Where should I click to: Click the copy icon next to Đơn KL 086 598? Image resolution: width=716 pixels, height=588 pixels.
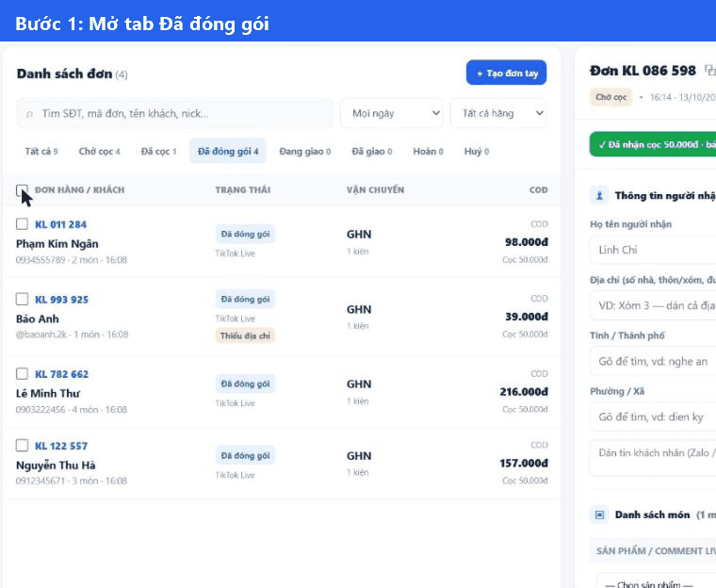(x=710, y=71)
